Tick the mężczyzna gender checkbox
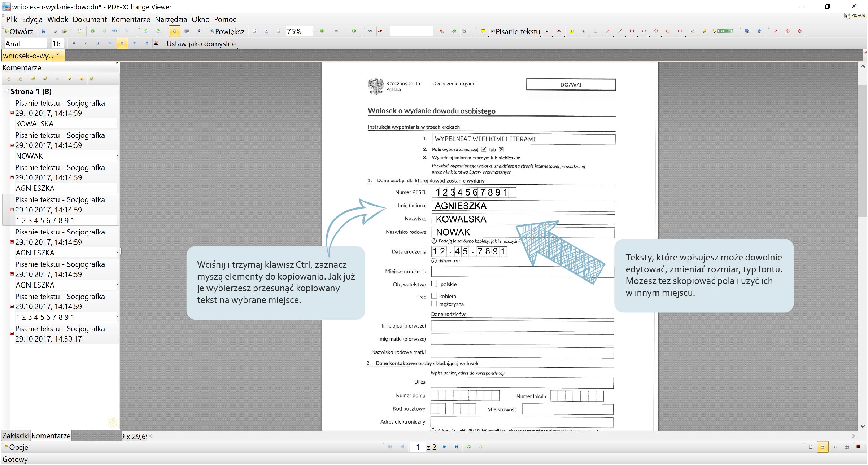Viewport: 868px width, 465px height. click(x=434, y=304)
